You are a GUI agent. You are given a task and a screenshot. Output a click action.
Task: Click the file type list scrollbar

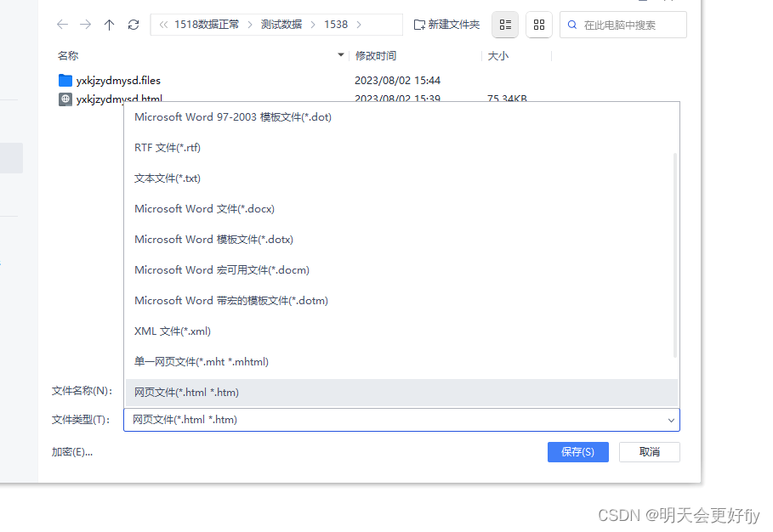[675, 255]
